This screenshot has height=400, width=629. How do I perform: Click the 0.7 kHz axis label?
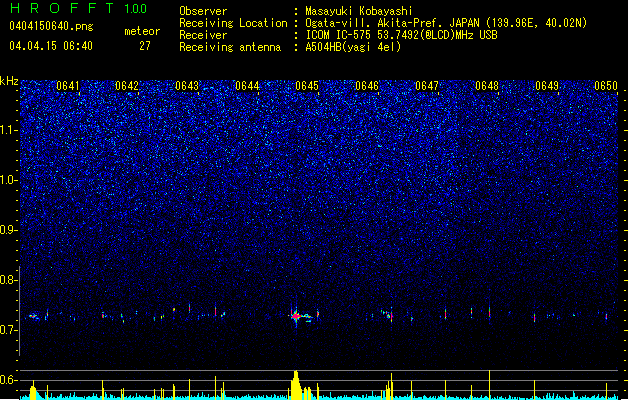tap(8, 330)
